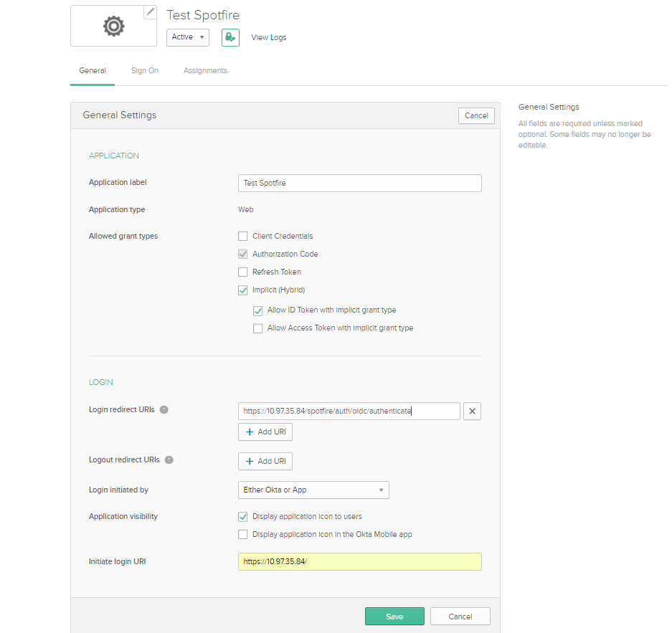Click the pencil edit icon near app logo
Image resolution: width=672 pixels, height=633 pixels.
coord(151,10)
